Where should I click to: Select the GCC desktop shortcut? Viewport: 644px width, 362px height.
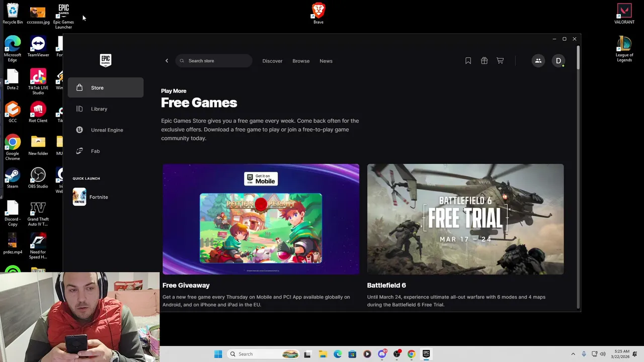[x=13, y=112]
